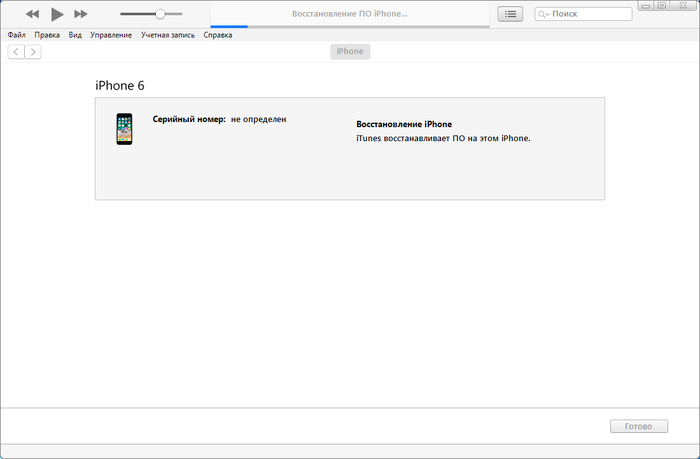Open the Правка menu
The image size is (700, 459).
[47, 35]
